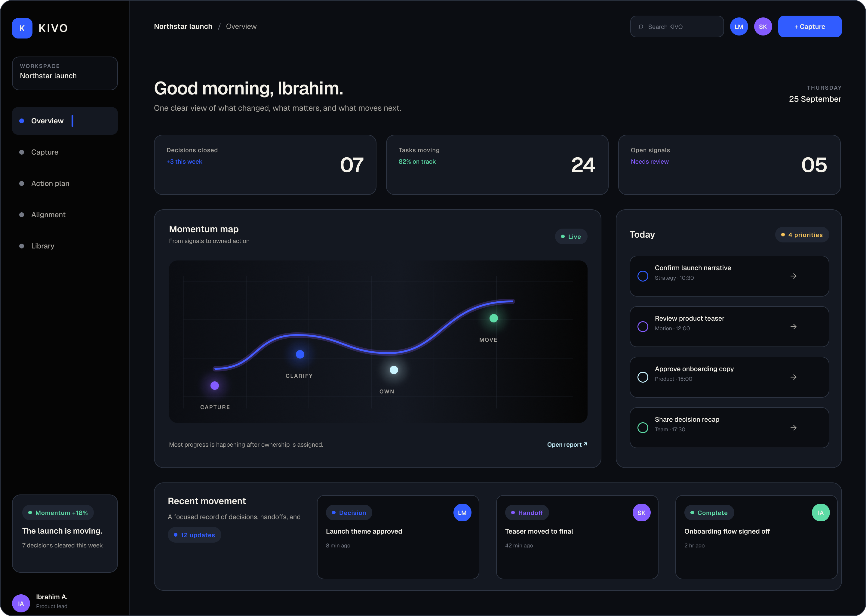Viewport: 866px width, 616px height.
Task: Select the Move node on momentum map
Action: pos(493,318)
